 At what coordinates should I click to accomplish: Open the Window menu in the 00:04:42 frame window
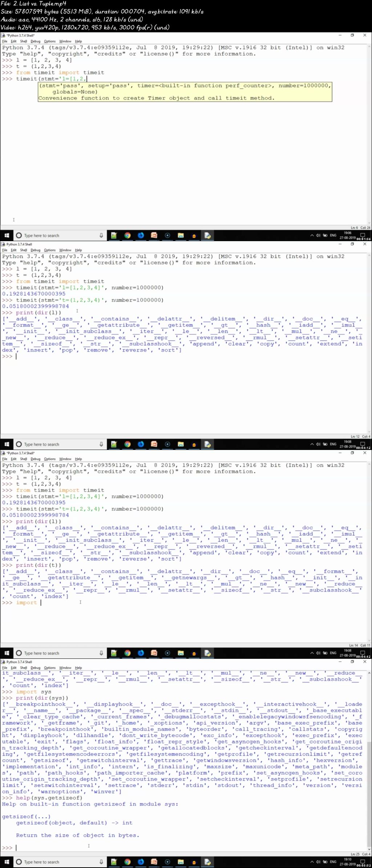tap(65, 459)
